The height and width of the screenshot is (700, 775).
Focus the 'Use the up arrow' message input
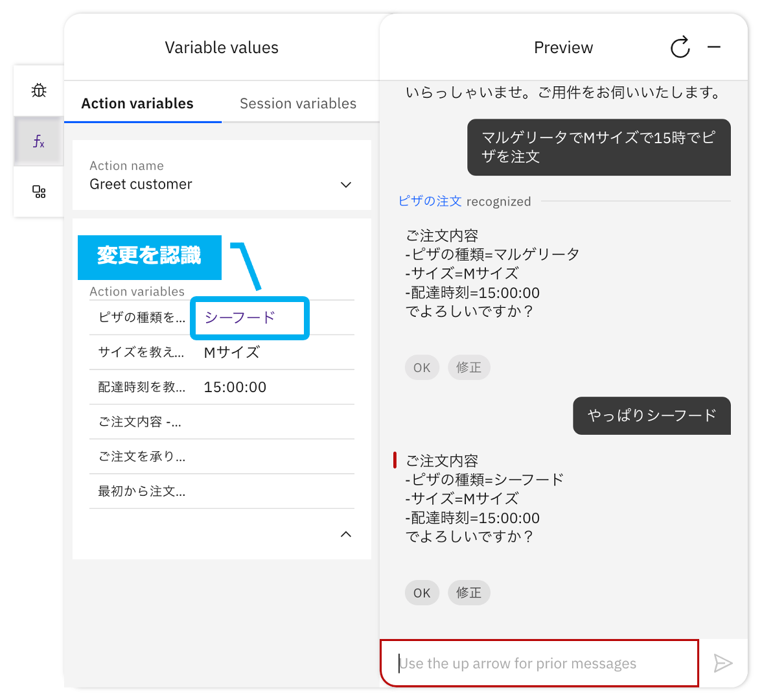click(539, 663)
